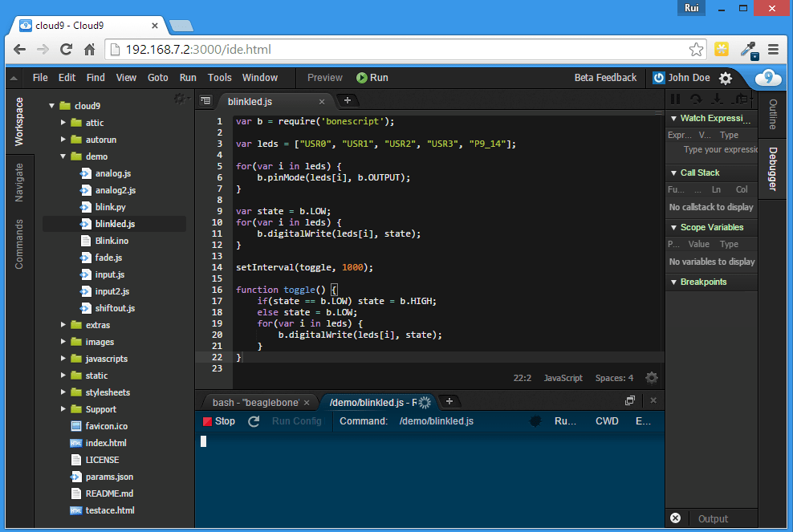
Task: Expand the extras folder
Action: [63, 325]
